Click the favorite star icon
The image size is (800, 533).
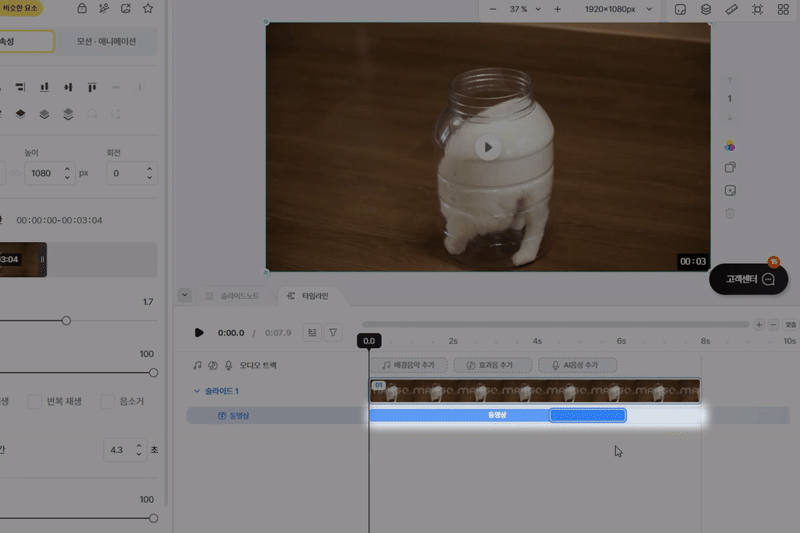(148, 9)
